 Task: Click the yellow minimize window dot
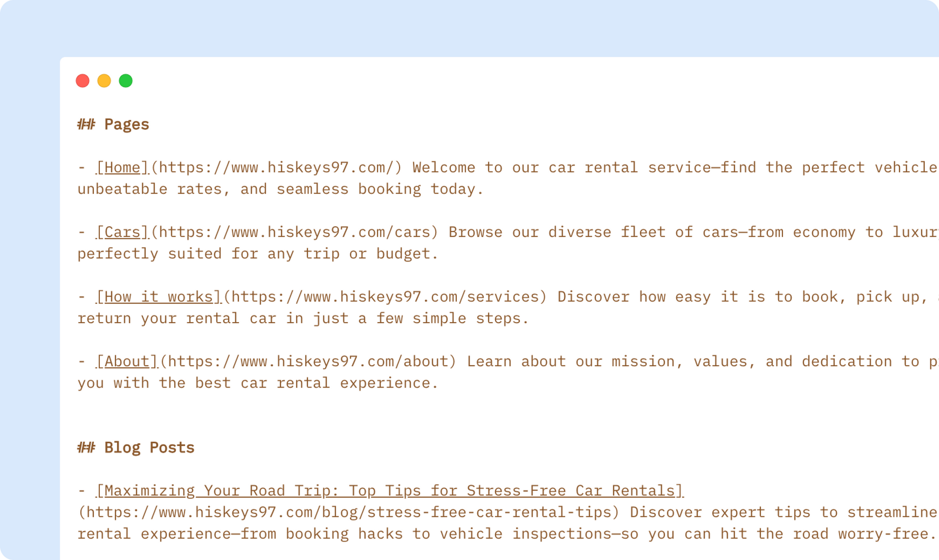tap(104, 81)
